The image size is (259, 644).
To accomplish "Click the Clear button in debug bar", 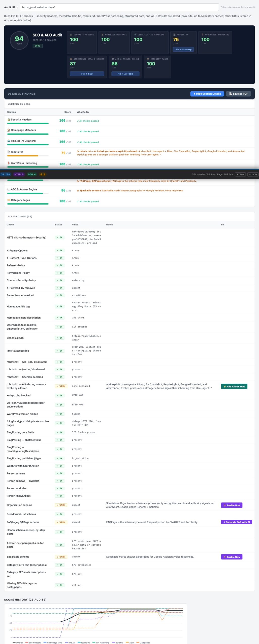I will [240, 174].
